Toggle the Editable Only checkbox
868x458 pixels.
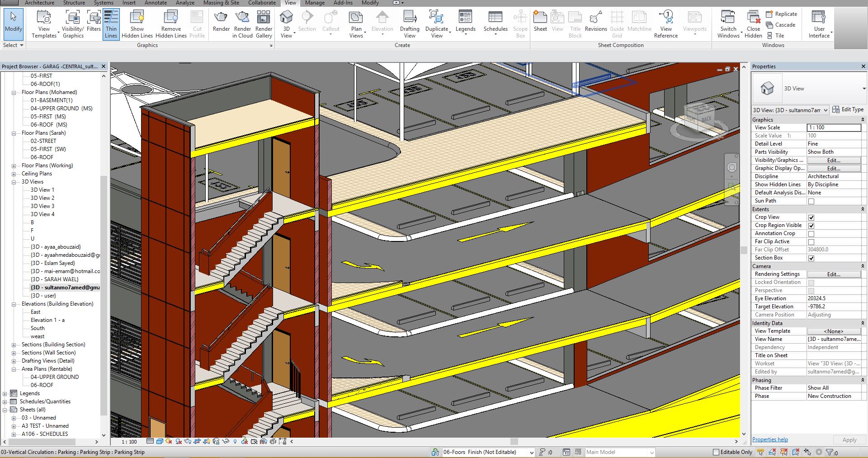[x=716, y=452]
